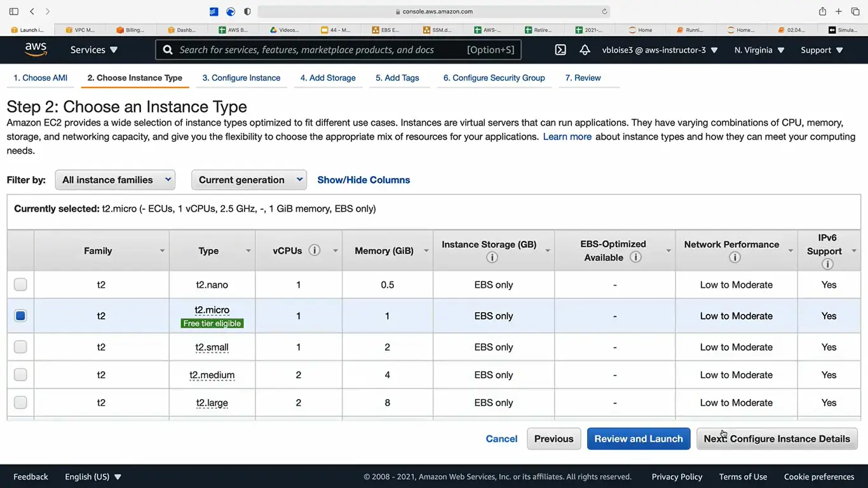The height and width of the screenshot is (488, 868).
Task: Switch to the Billing browser tab
Action: click(130, 30)
